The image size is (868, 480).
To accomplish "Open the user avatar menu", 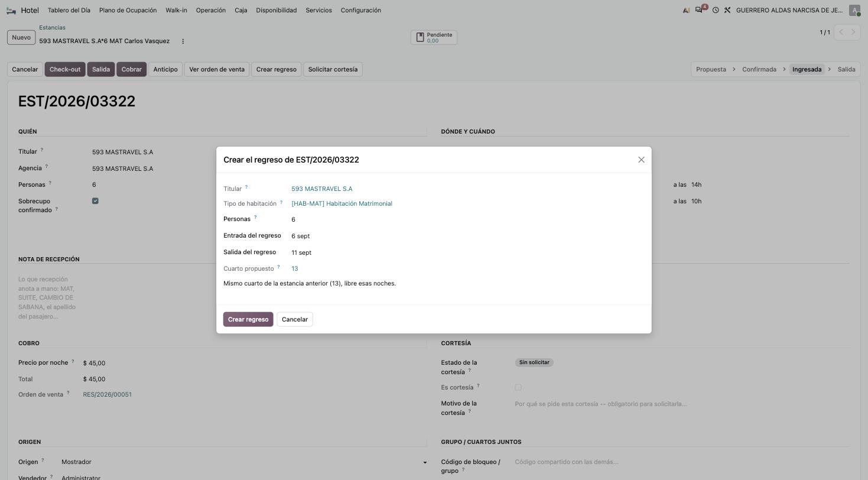I will (x=854, y=10).
